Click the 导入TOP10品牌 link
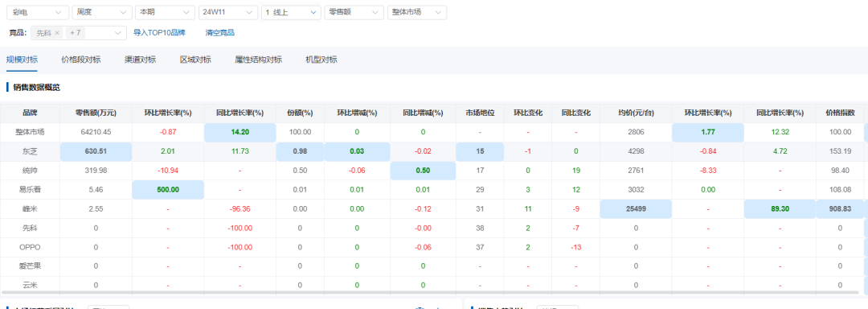Screen dimensions: 868x309 point(159,33)
